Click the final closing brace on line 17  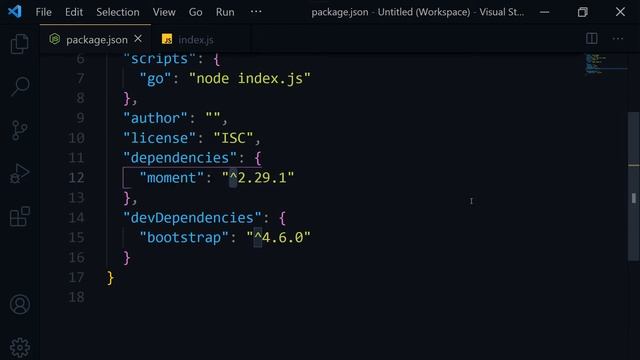(x=110, y=278)
